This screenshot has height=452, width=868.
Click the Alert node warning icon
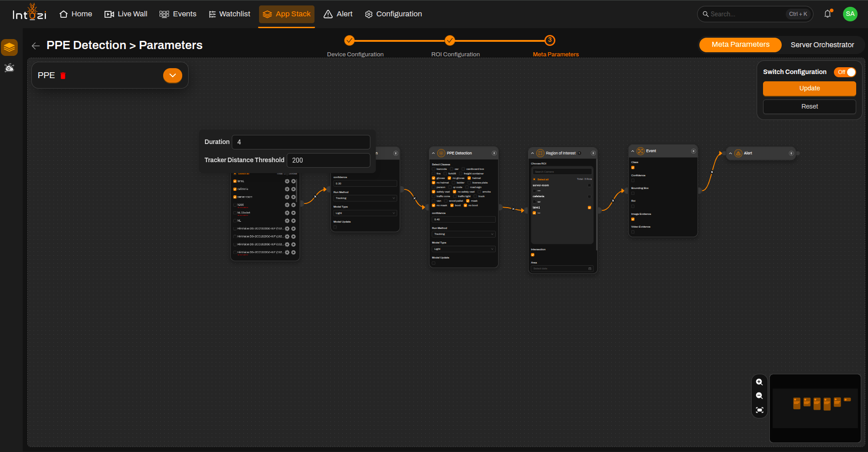click(738, 153)
